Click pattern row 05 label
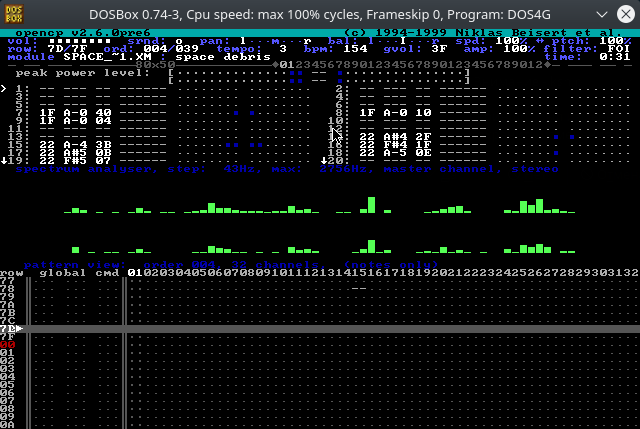The image size is (640, 429). [x=8, y=385]
